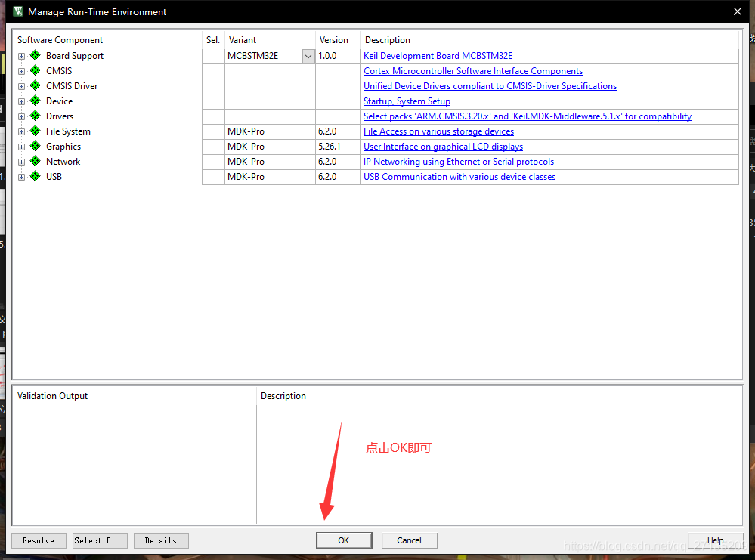Image resolution: width=755 pixels, height=560 pixels.
Task: Click the Resolve button
Action: tap(39, 540)
